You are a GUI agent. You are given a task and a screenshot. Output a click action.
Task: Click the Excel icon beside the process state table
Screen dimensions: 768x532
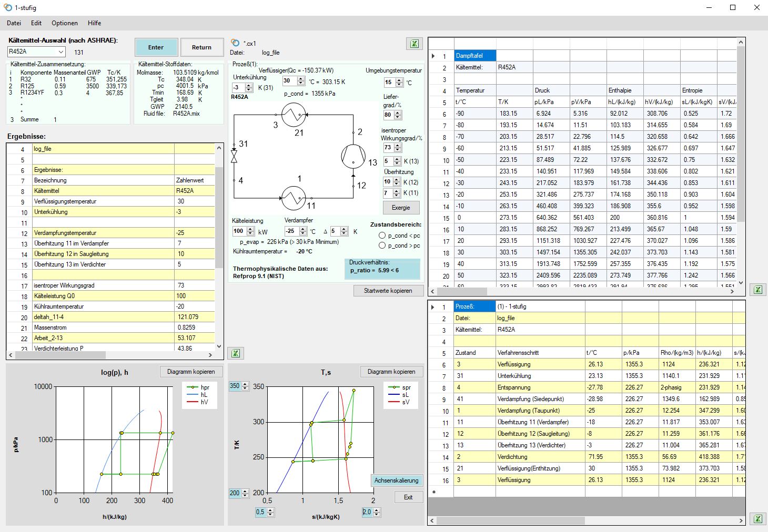point(757,519)
